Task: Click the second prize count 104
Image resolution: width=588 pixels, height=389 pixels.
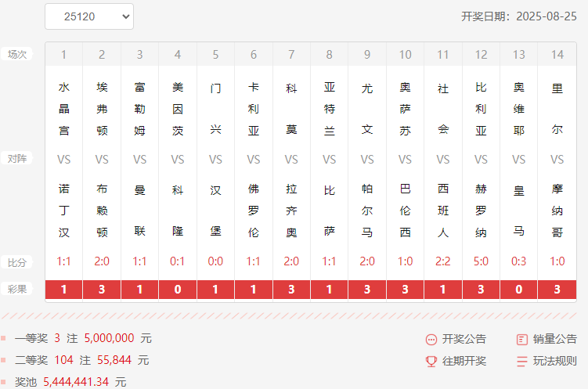Action: tap(63, 360)
